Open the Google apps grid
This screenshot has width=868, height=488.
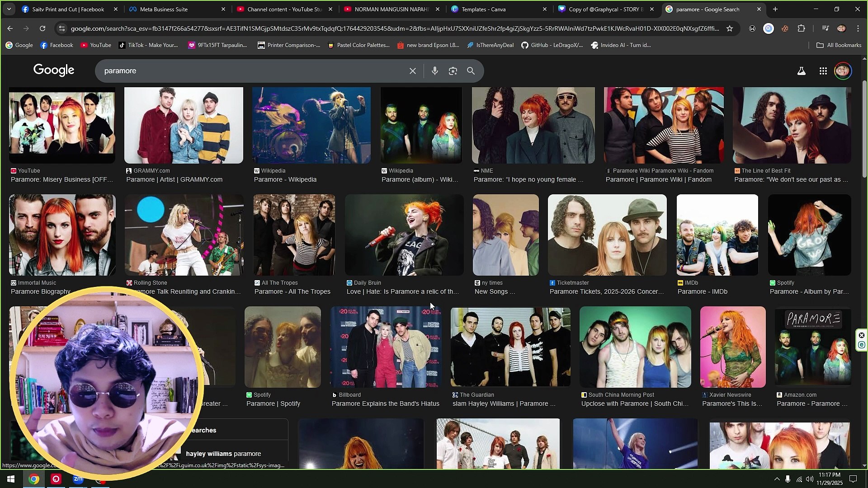823,71
